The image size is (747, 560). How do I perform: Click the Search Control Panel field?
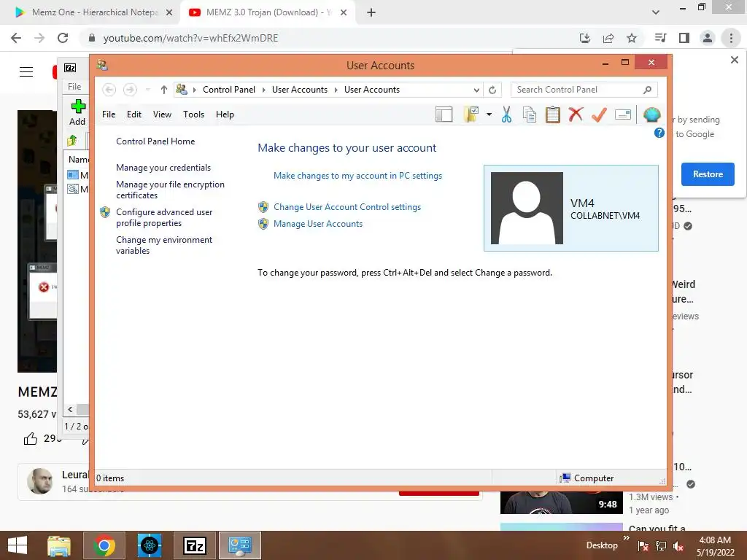pyautogui.click(x=584, y=90)
